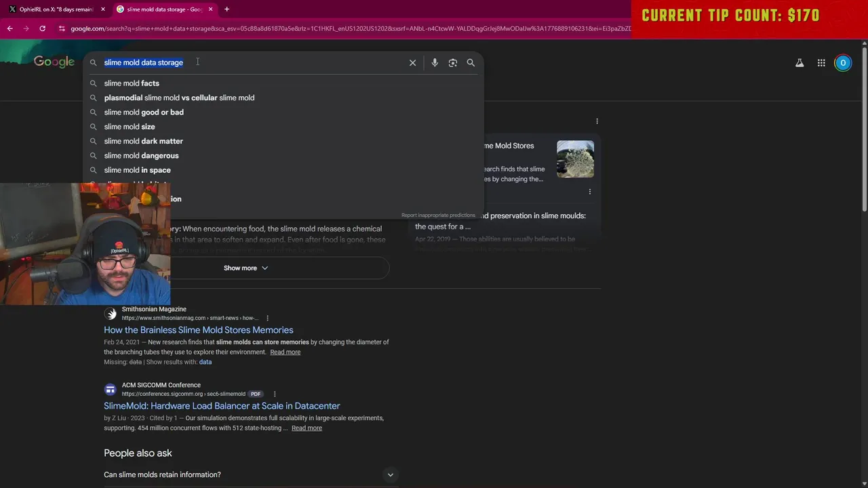Go back with browser back arrow
868x488 pixels.
tap(9, 28)
